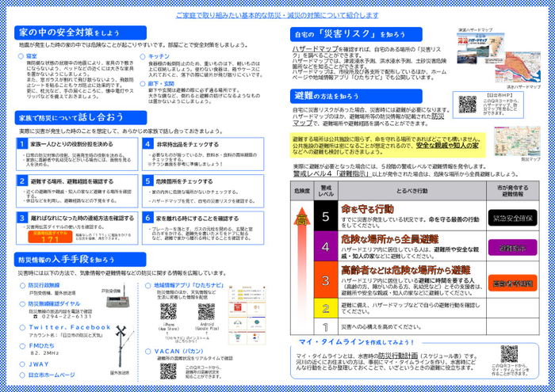Click the orange level 3 cell
Image resolution: width=555 pixels, height=392 pixels.
pos(326,280)
